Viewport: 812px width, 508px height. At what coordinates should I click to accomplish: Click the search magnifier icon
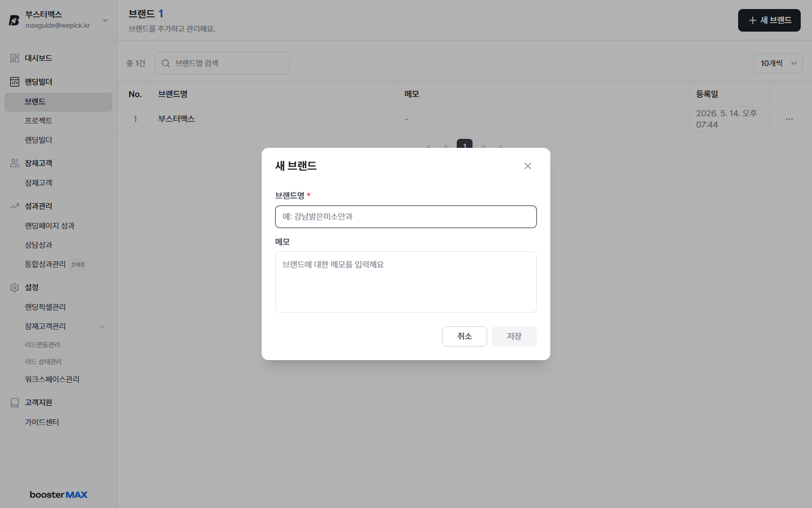tap(166, 63)
